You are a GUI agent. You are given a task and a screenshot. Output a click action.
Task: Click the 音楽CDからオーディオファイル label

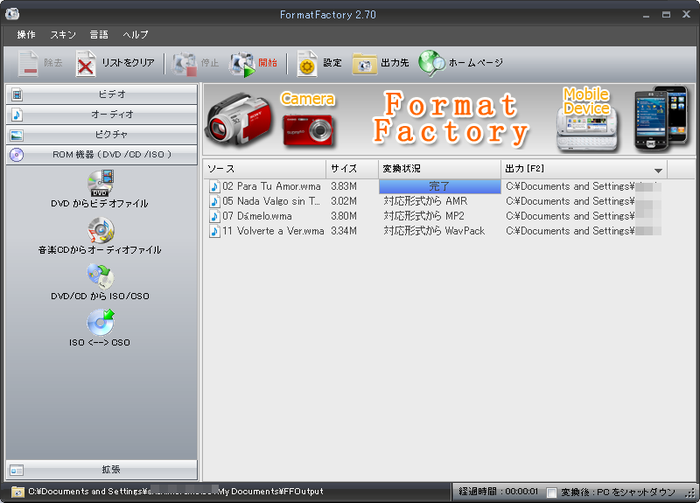pos(100,250)
